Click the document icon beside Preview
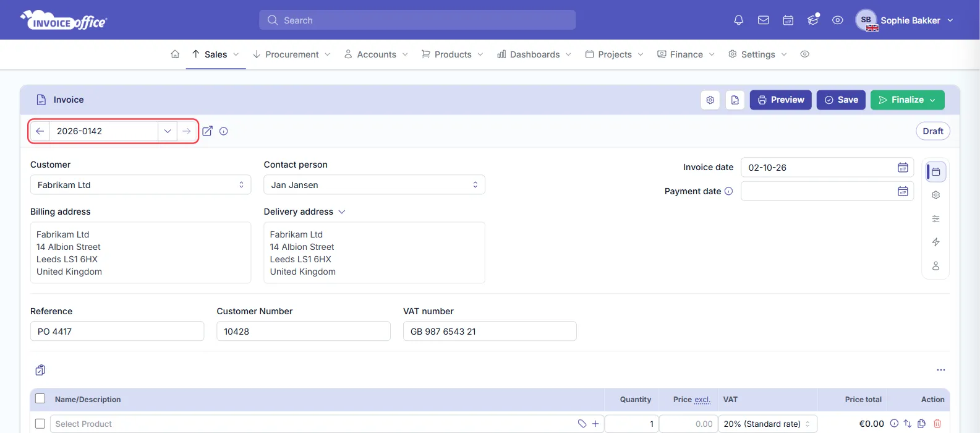The height and width of the screenshot is (433, 980). [x=735, y=100]
